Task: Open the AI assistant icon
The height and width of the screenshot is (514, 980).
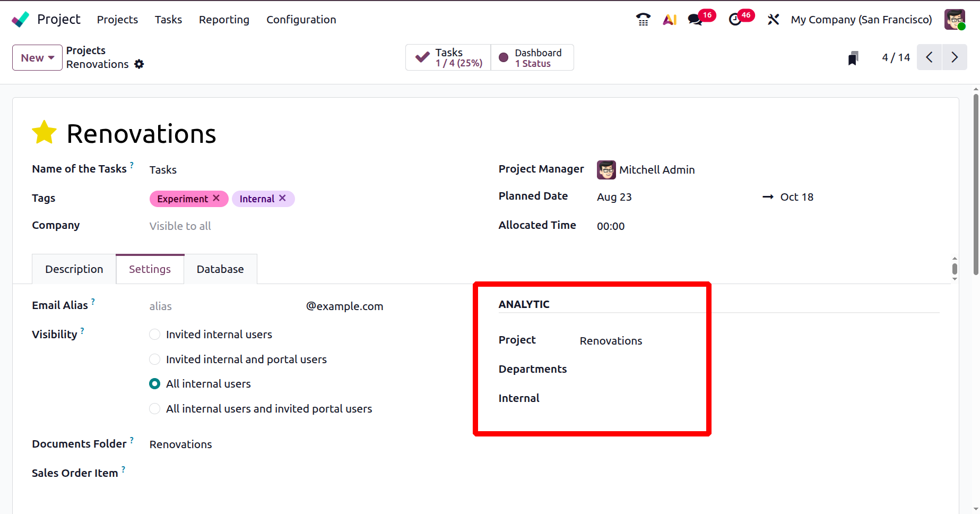Action: [670, 20]
